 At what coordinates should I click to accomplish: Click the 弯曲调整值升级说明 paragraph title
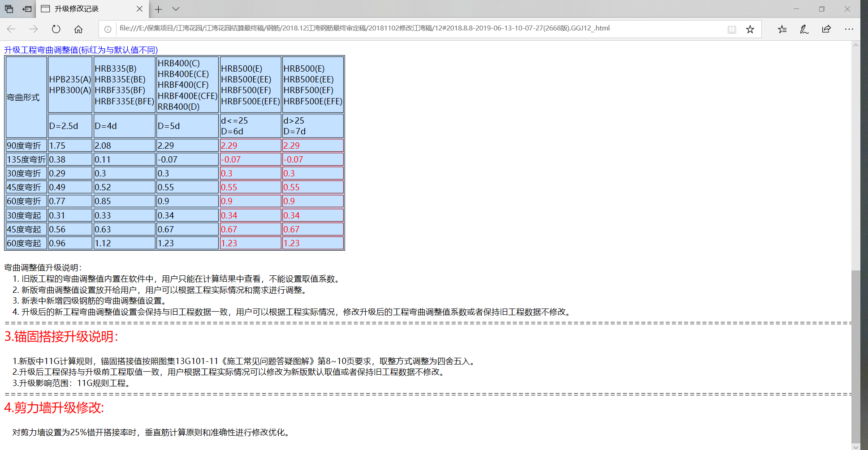[x=43, y=268]
